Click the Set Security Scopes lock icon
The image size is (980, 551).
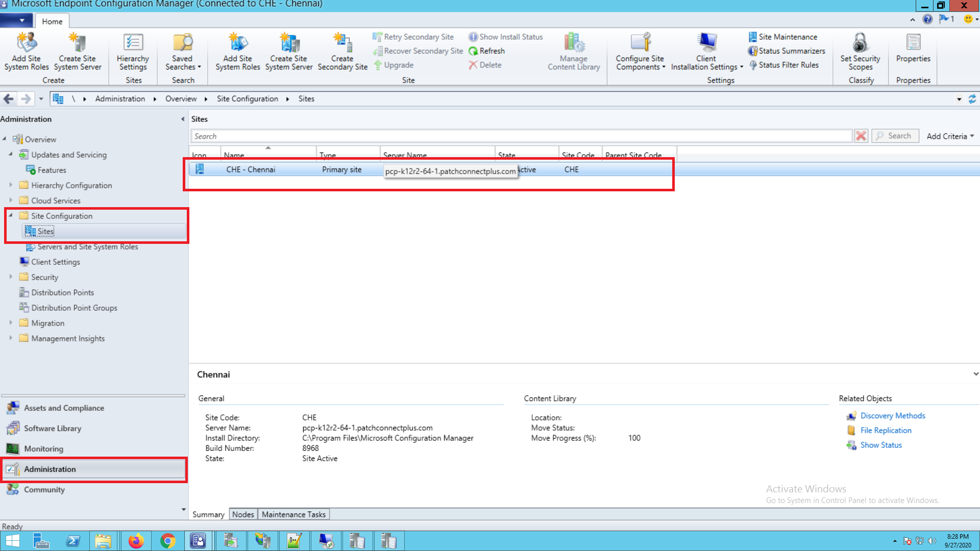860,43
